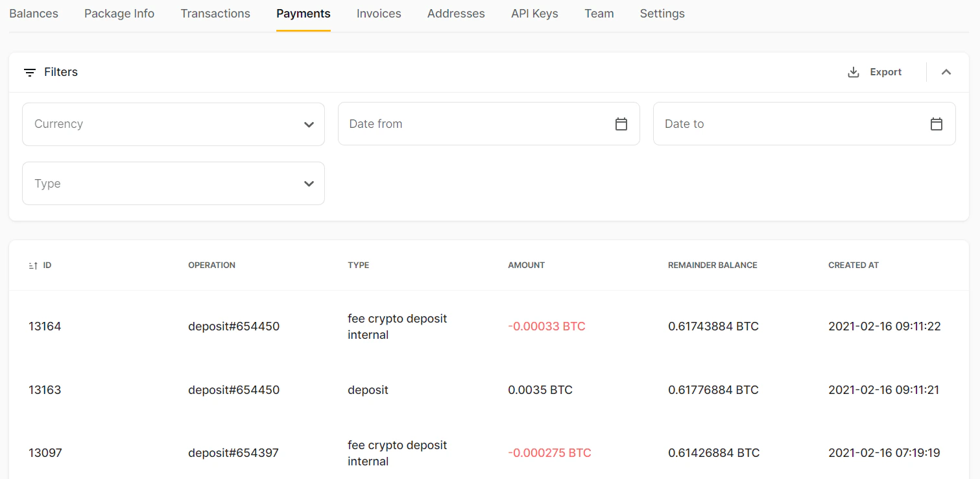Select payment ID 13164
This screenshot has width=980, height=479.
tap(45, 326)
